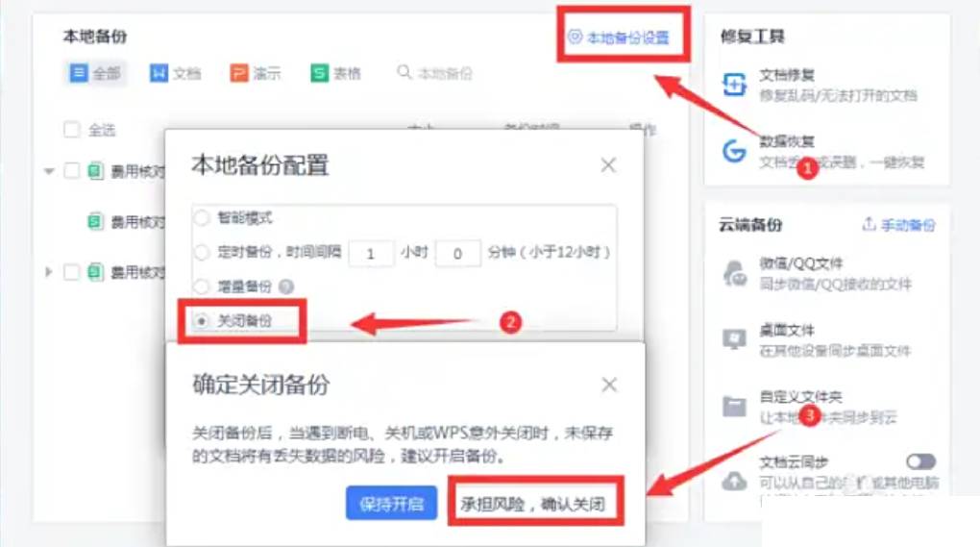Click the indented 费用核对 child file icon

(x=95, y=221)
